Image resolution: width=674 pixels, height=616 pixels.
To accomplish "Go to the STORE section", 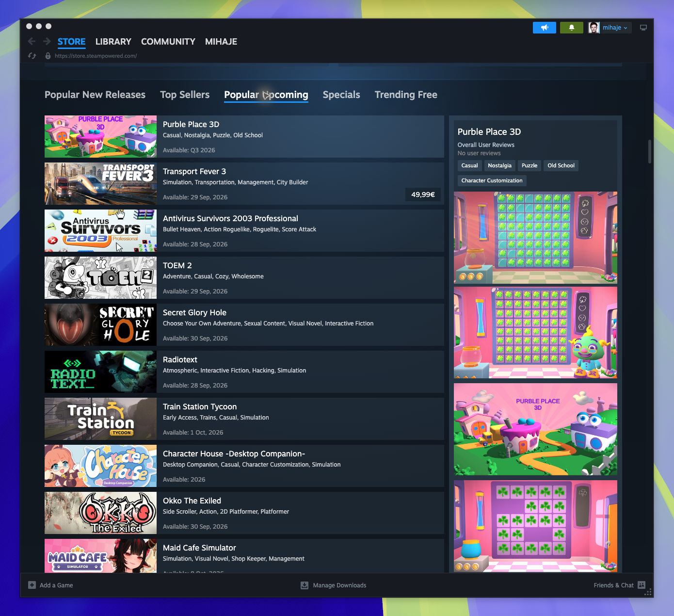I will click(72, 42).
